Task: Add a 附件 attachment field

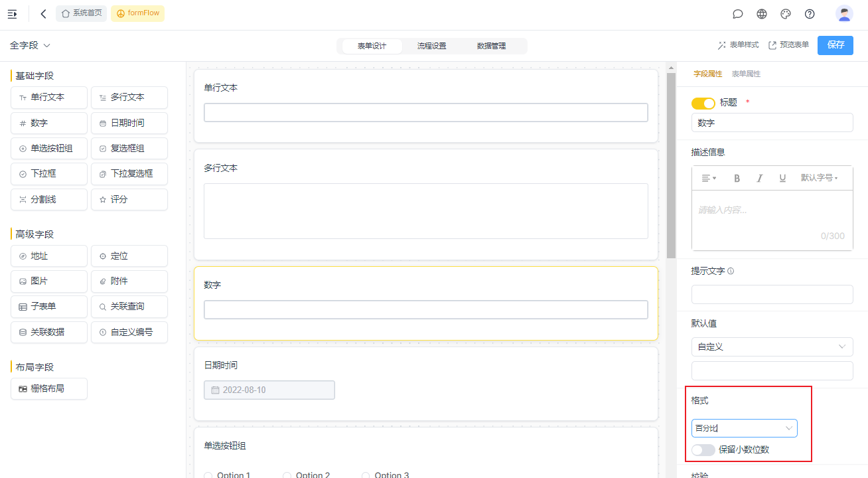Action: (129, 281)
